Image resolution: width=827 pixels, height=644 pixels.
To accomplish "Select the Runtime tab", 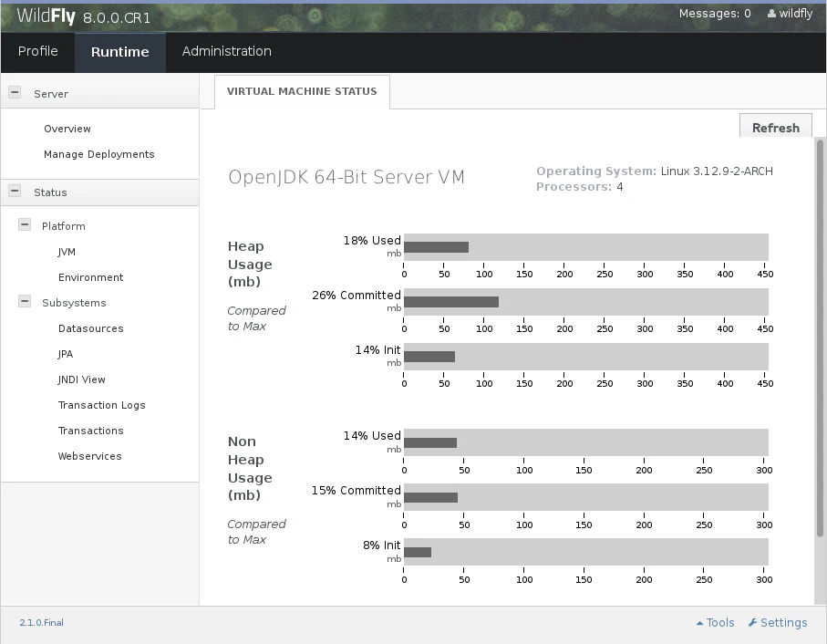I will click(119, 52).
